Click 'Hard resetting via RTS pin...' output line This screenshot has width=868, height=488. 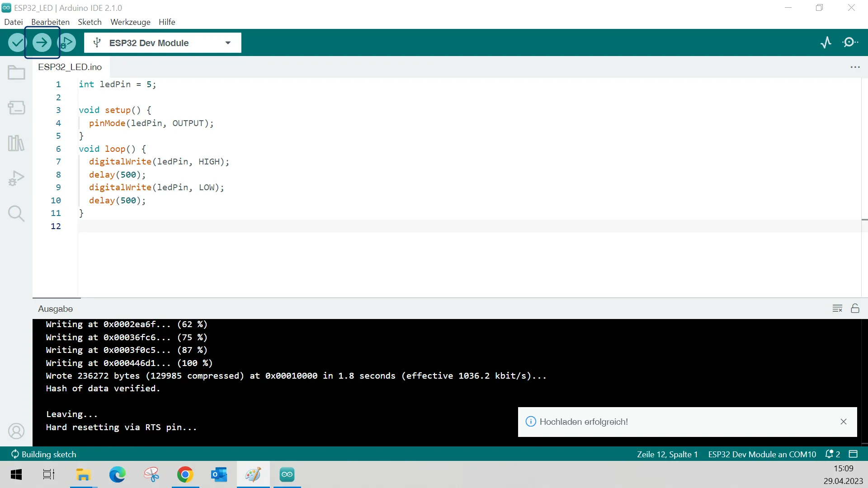coord(122,427)
